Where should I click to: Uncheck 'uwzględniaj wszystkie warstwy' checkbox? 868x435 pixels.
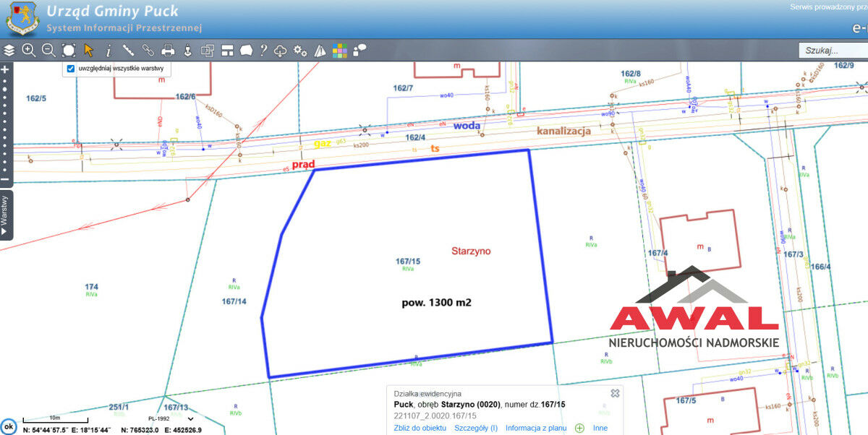71,69
